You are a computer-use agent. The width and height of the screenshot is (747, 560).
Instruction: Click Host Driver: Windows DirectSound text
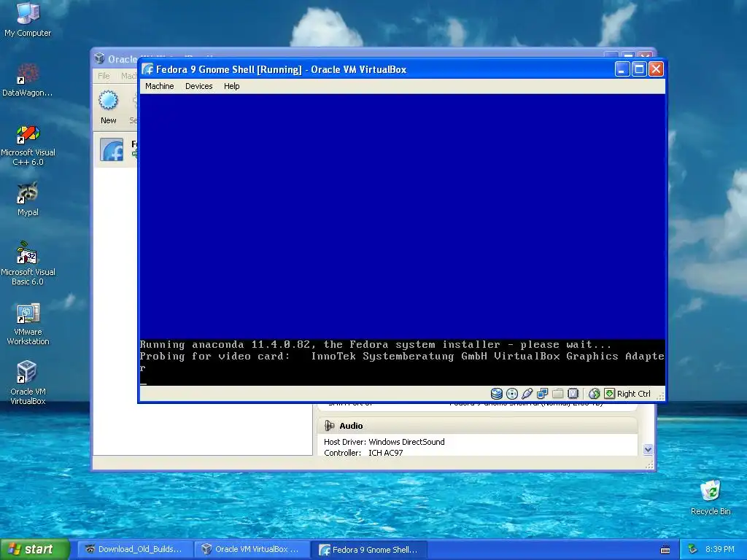[384, 442]
